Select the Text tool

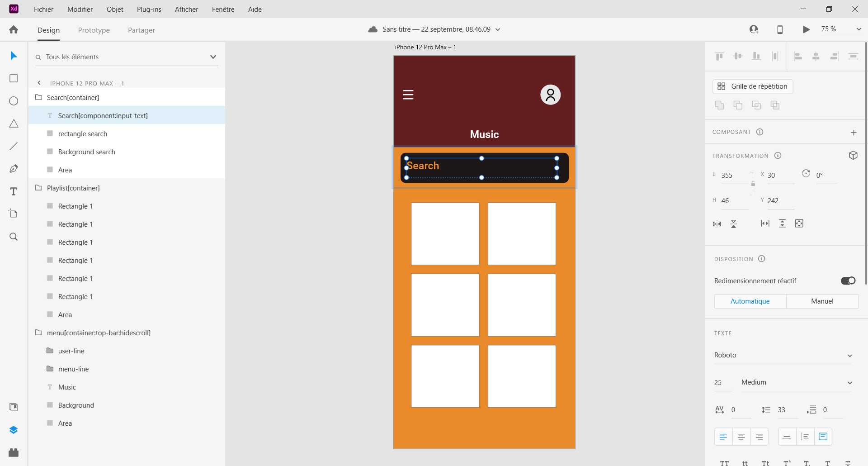(x=14, y=191)
